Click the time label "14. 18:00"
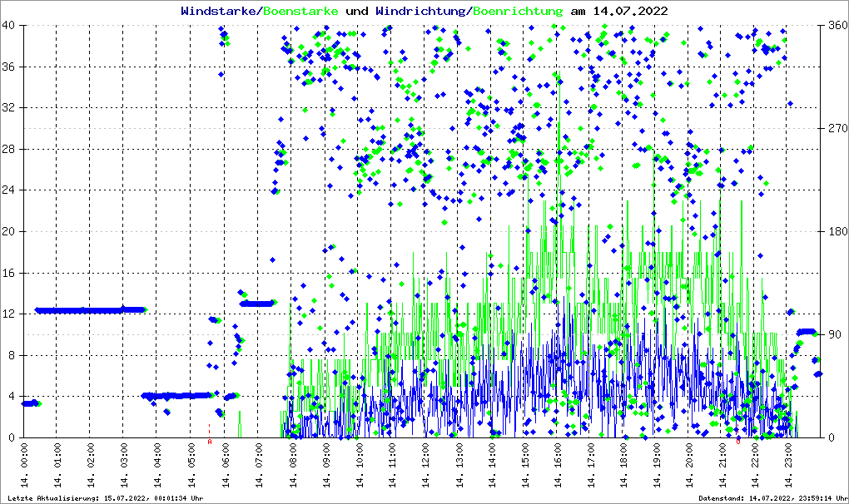Screen dimensions: 849x504 pos(623,465)
